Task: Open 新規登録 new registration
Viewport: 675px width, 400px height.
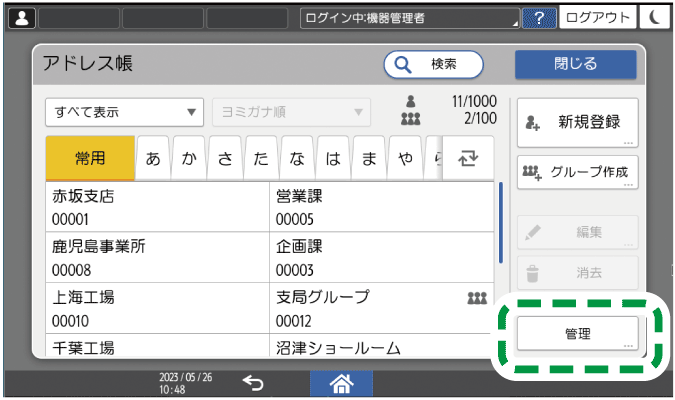Action: [577, 122]
